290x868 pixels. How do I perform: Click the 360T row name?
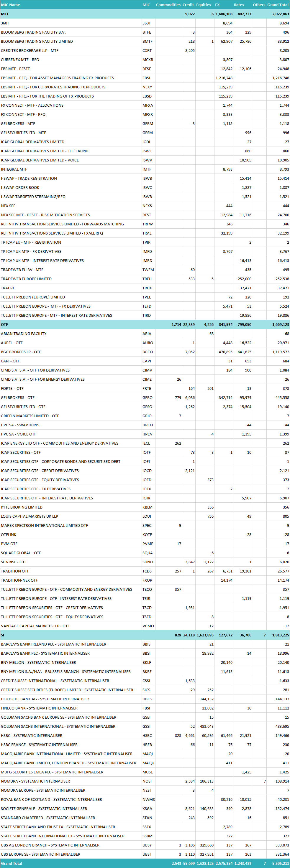pos(5,23)
